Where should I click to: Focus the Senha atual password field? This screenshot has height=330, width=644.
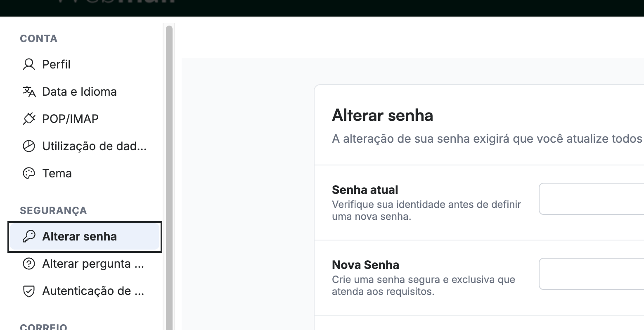[592, 199]
